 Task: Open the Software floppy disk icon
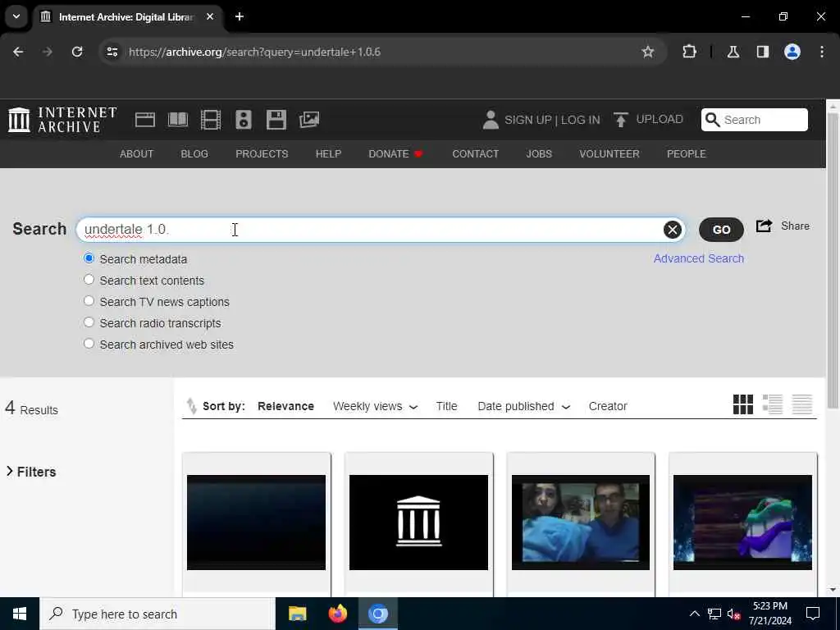pyautogui.click(x=276, y=120)
